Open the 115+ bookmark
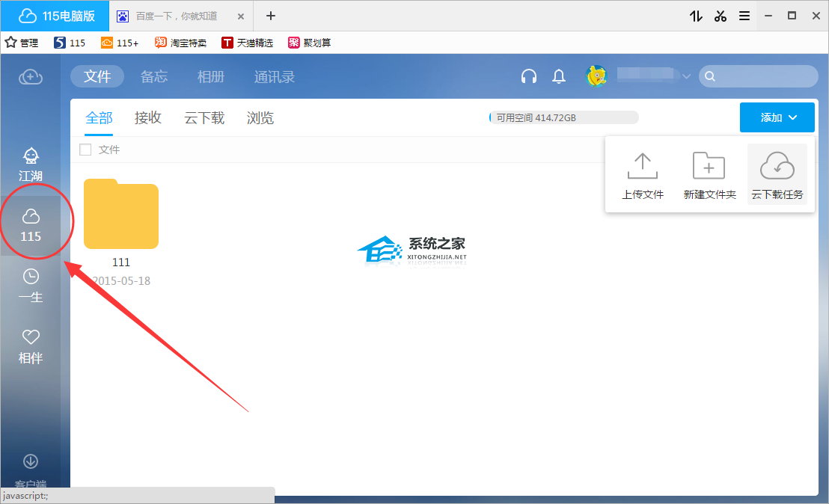The width and height of the screenshot is (829, 504). point(120,43)
